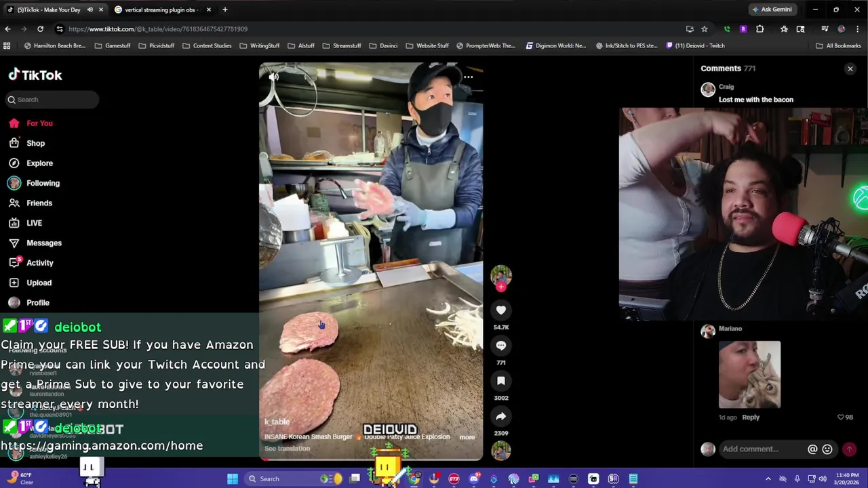Viewport: 868px width, 488px height.
Task: Open the emoji picker in comment box
Action: (x=827, y=449)
